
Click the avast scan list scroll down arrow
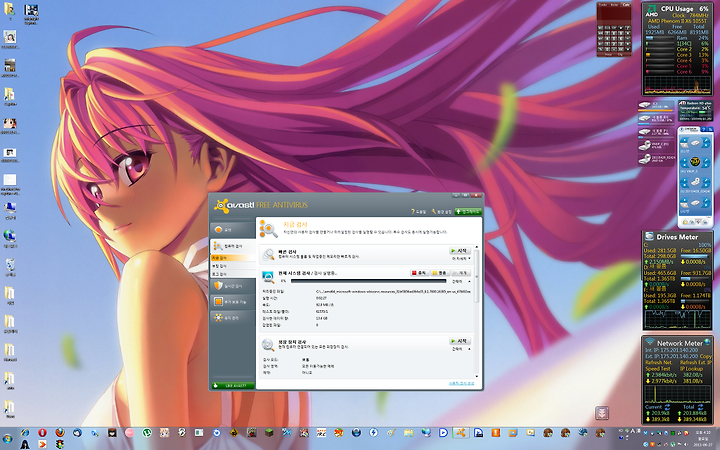click(x=476, y=376)
